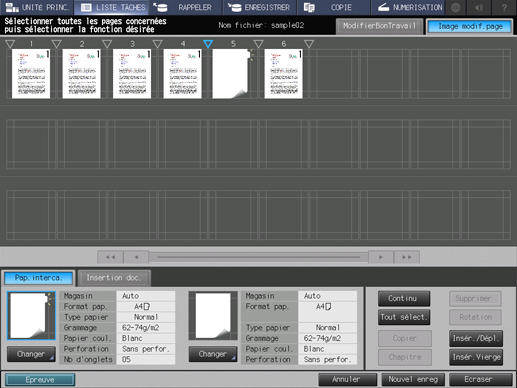This screenshot has height=388, width=517.
Task: Go to previous page with left arrow
Action: (x=136, y=257)
